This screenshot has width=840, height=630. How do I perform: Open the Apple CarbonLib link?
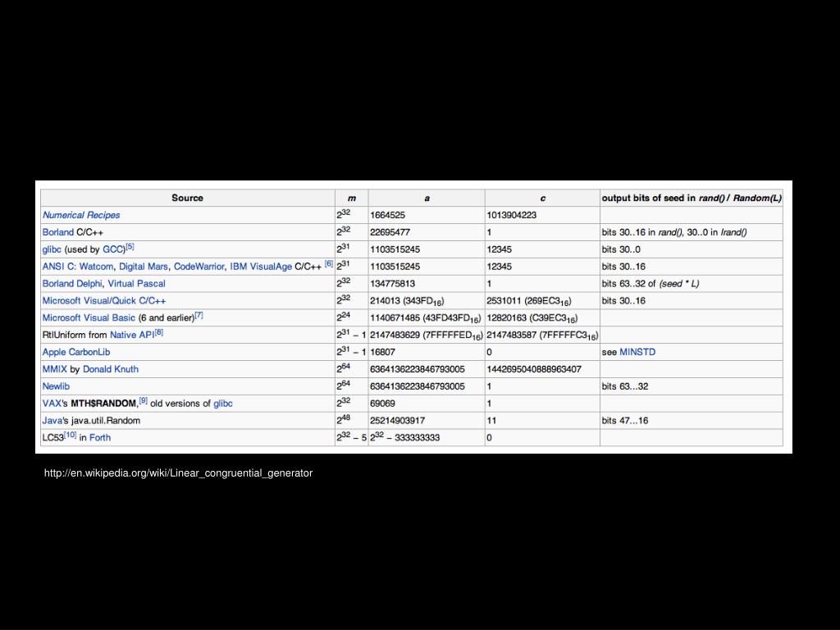tap(76, 352)
